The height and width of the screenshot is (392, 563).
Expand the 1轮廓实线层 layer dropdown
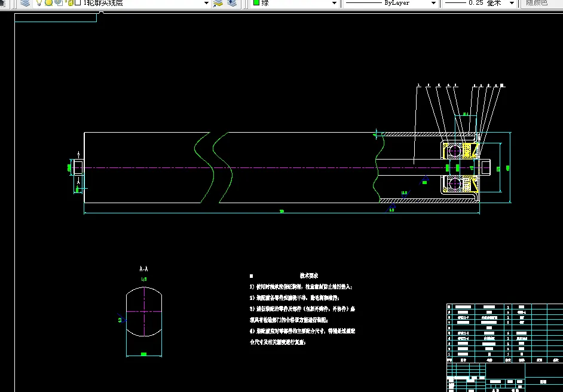(206, 3)
